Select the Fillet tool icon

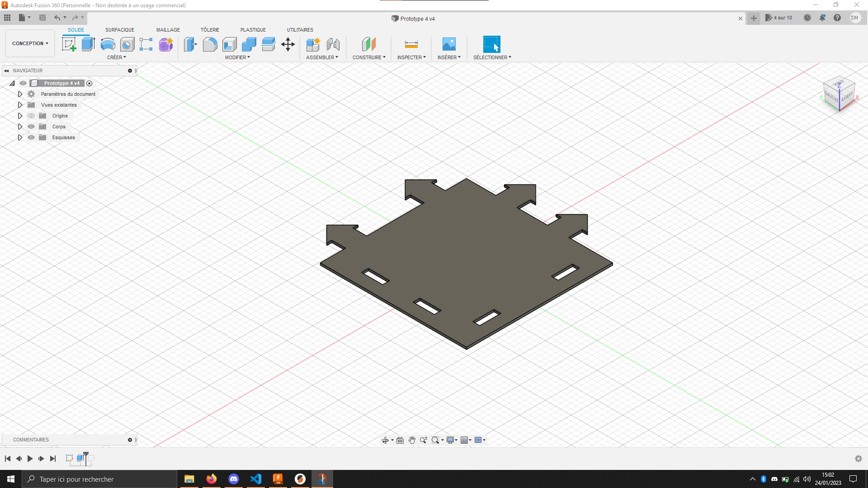pos(210,44)
